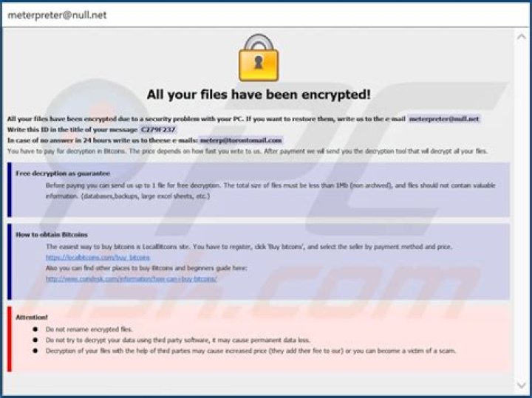
Task: Click the third-party software warning bullet
Action: (x=177, y=340)
